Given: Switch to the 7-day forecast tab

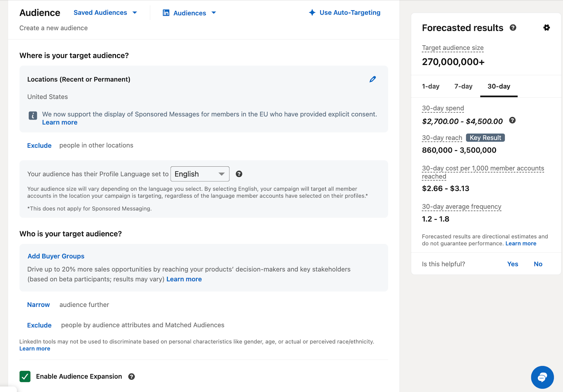Looking at the screenshot, I should point(463,86).
